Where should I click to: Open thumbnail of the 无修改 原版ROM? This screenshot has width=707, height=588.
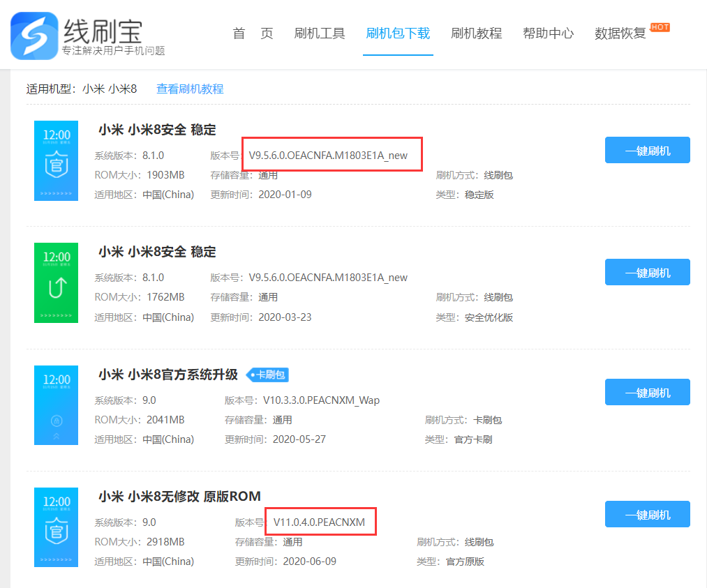coord(57,527)
